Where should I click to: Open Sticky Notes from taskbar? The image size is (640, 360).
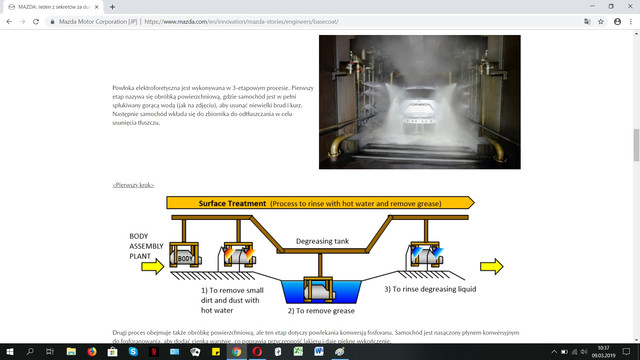216,351
